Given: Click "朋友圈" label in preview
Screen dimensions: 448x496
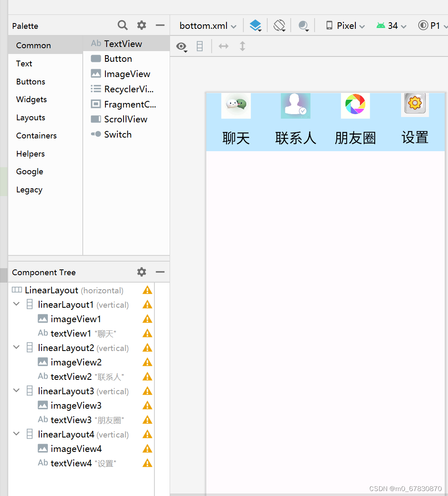Looking at the screenshot, I should tap(355, 138).
